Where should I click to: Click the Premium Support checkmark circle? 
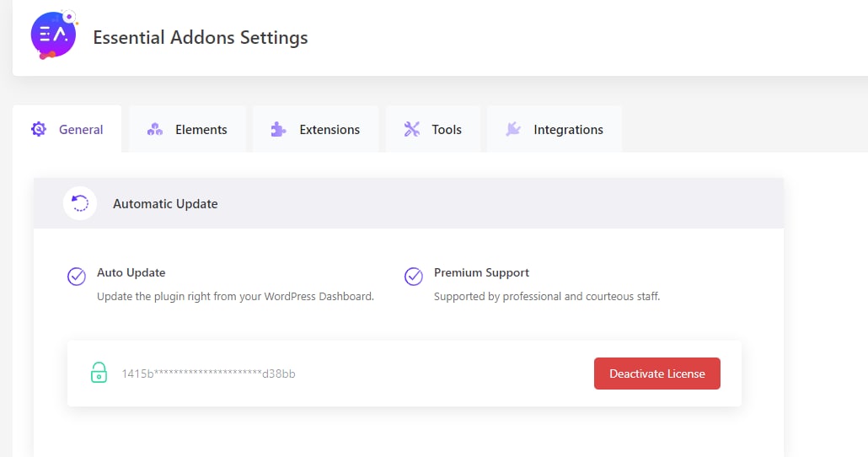[x=414, y=276]
